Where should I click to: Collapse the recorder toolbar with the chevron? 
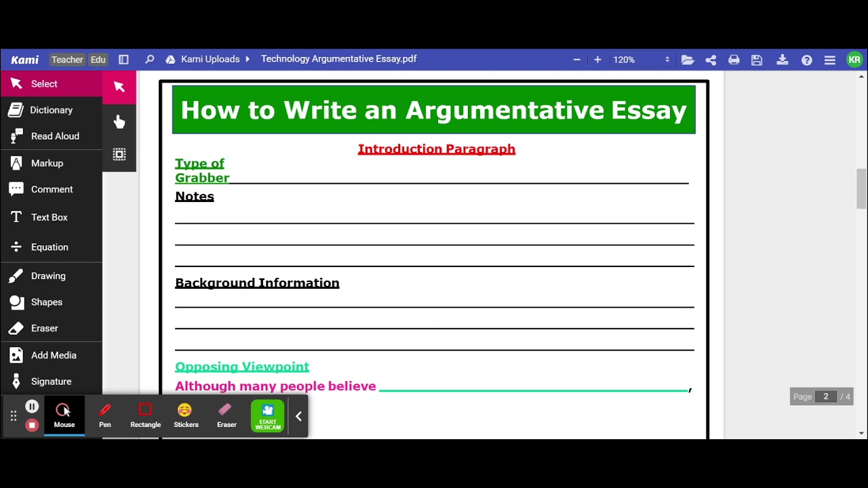[x=298, y=416]
